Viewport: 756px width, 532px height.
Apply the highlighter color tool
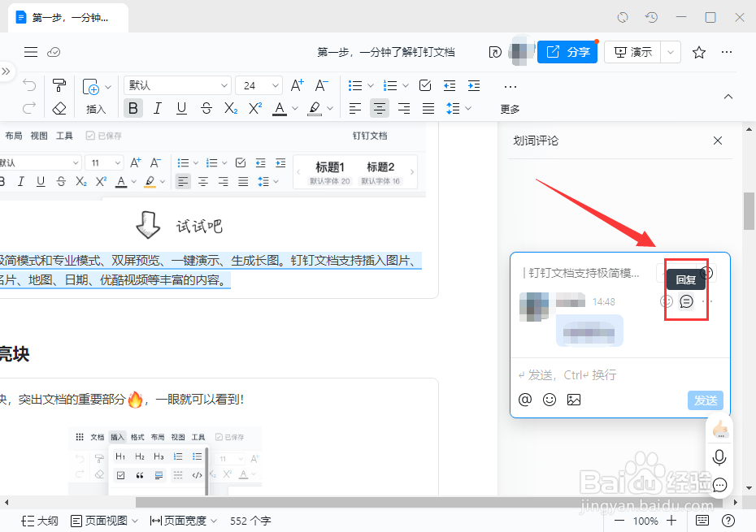[315, 108]
